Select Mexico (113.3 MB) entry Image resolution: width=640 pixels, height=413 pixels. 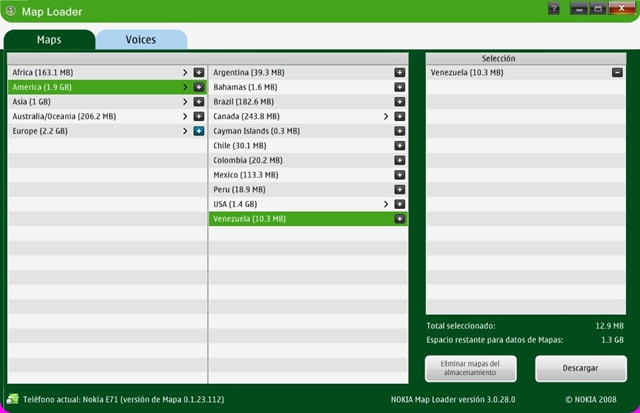pyautogui.click(x=308, y=175)
